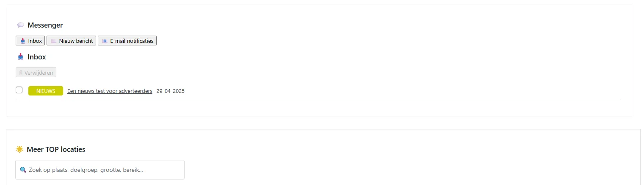
Task: Click the Messenger heading text
Action: [x=45, y=25]
